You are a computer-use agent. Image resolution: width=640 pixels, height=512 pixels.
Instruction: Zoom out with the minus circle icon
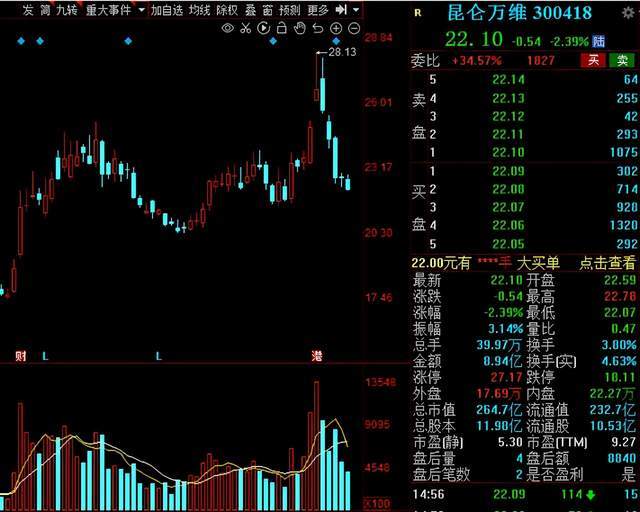(354, 28)
